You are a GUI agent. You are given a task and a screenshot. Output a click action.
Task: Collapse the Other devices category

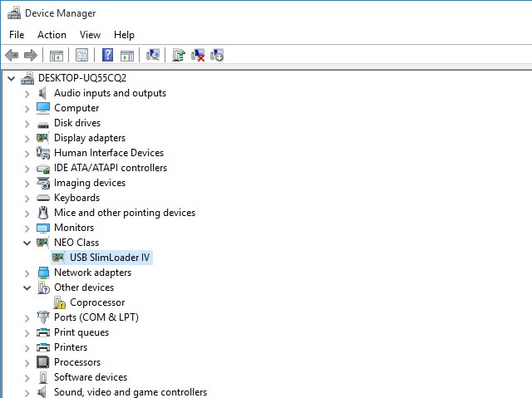click(x=27, y=287)
